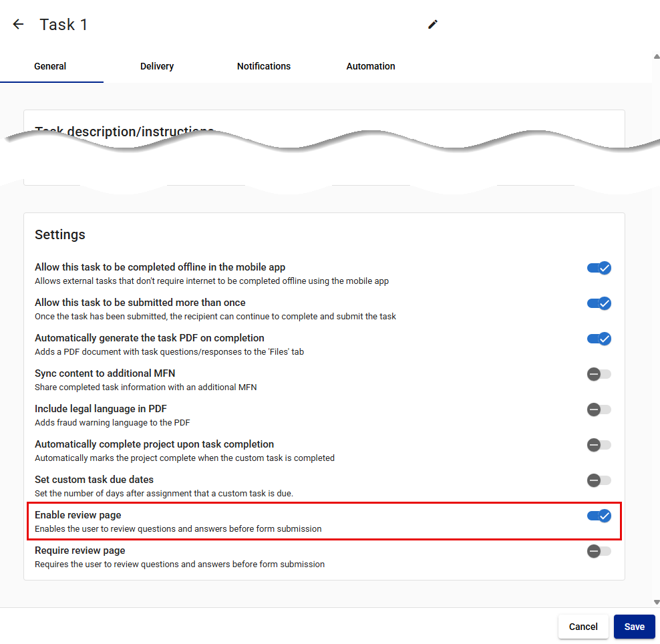Click 'Enables the user to review questions' description
Image resolution: width=660 pixels, height=644 pixels.
178,528
